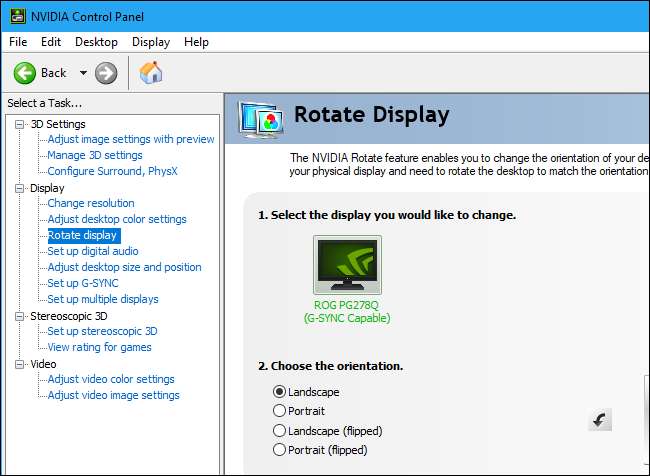Screen dimensions: 650x476
Task: Collapse the Stereoscopic 3D tree node
Action: 21,315
